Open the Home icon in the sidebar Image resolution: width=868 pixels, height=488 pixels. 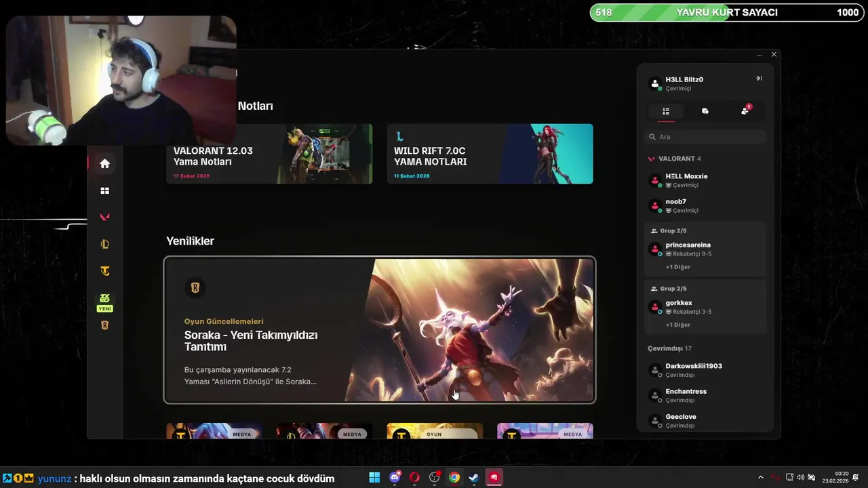click(104, 163)
